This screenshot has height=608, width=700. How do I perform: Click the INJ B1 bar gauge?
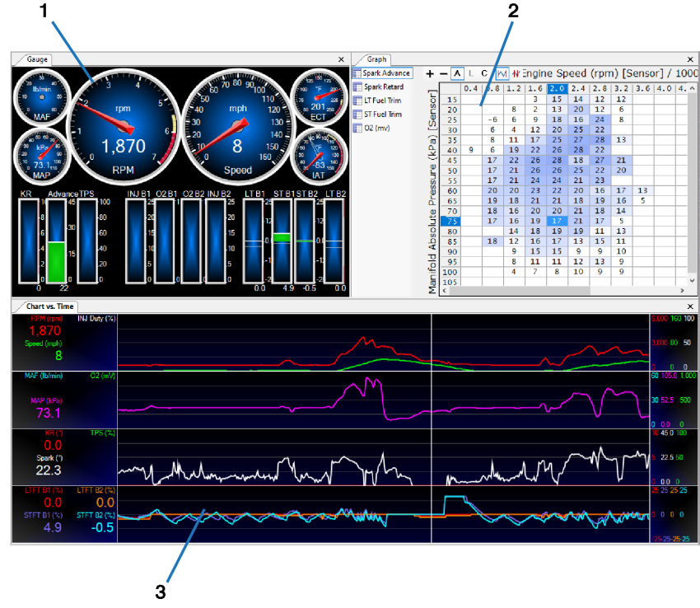136,241
